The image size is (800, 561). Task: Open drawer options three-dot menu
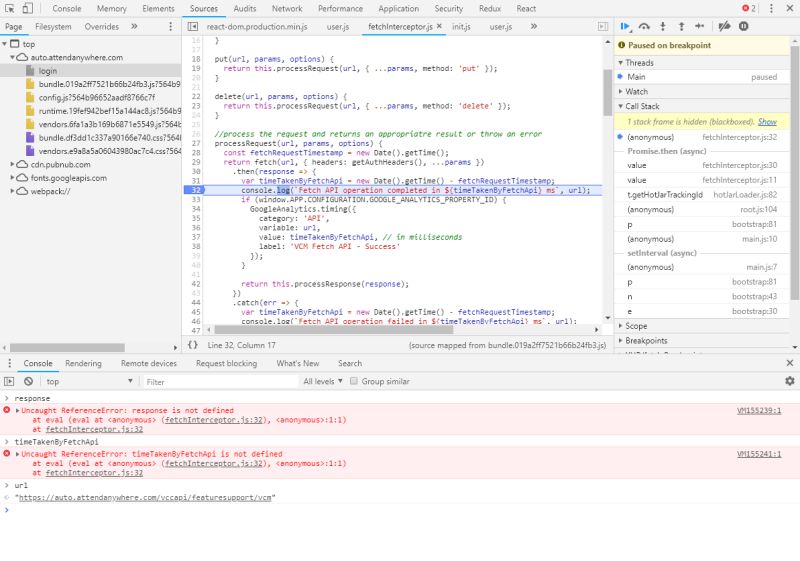pyautogui.click(x=9, y=363)
